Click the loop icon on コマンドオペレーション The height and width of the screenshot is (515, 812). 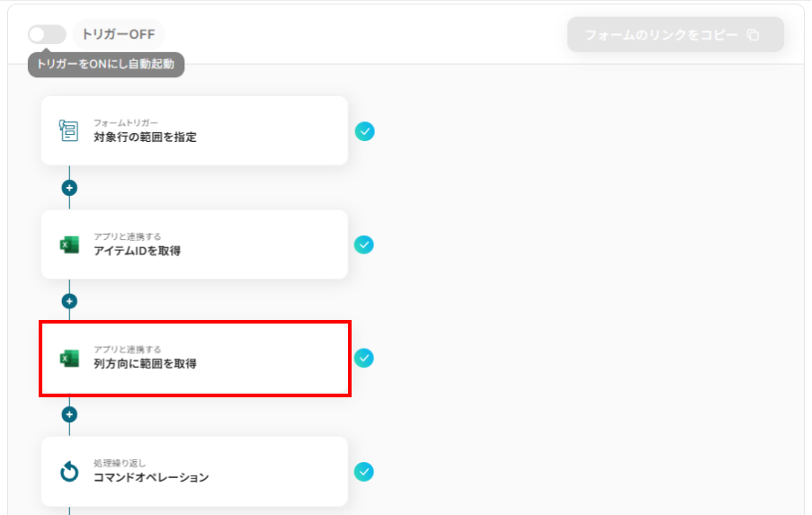point(69,471)
